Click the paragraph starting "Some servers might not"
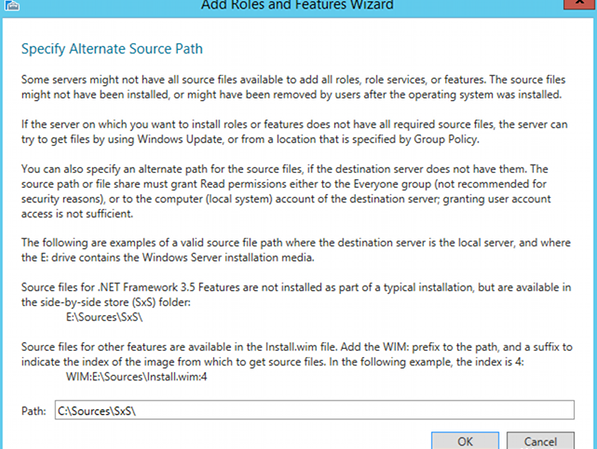The height and width of the screenshot is (449, 597). coord(293,87)
